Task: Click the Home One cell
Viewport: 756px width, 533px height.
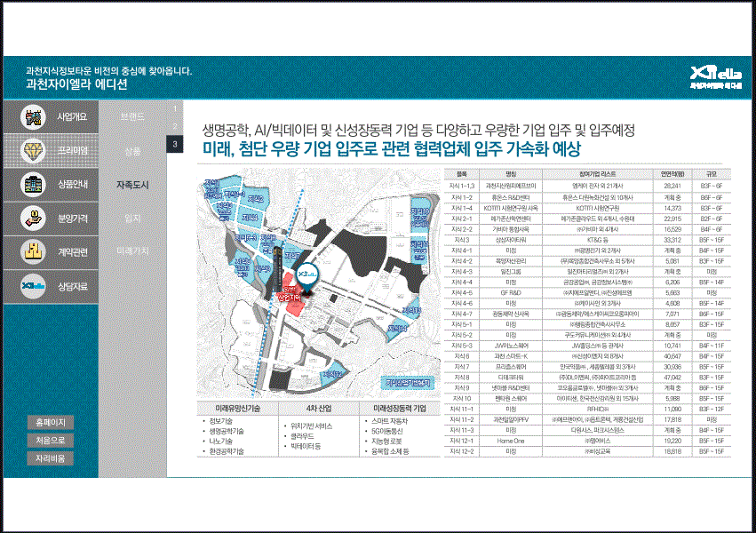Action: (511, 441)
